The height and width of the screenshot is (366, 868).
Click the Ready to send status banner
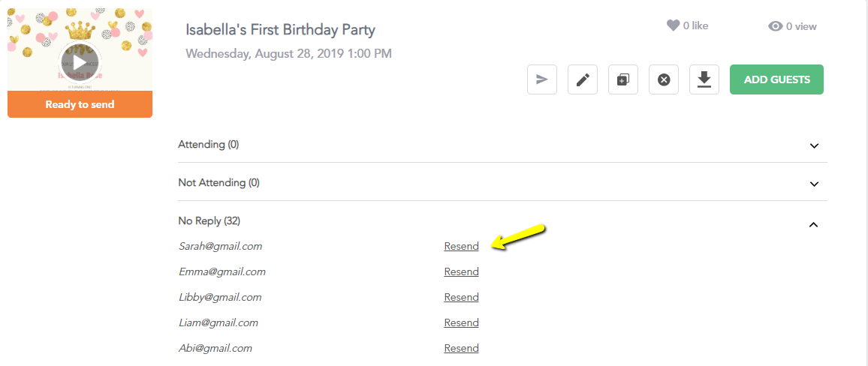[80, 104]
